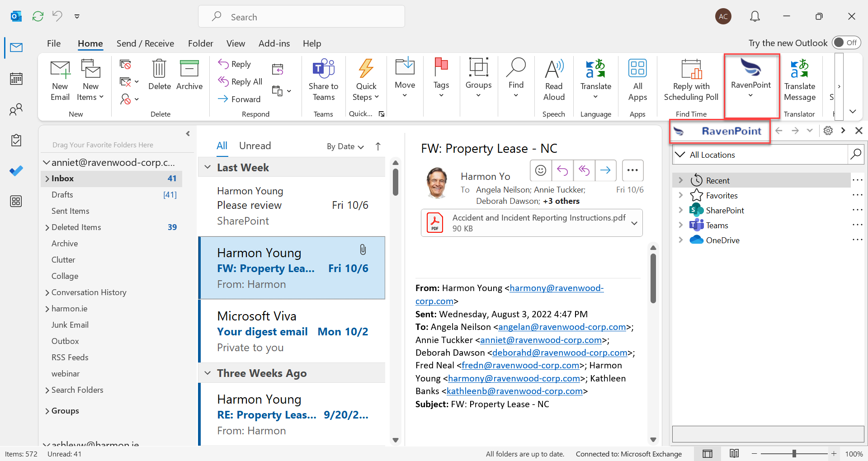
Task: Open the Folder tab
Action: coord(200,43)
